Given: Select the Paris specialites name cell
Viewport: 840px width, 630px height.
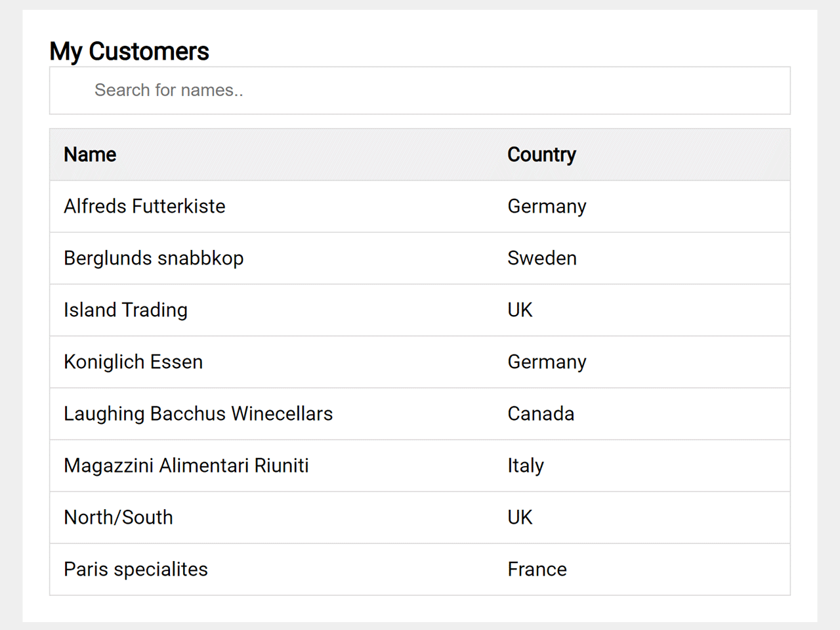Looking at the screenshot, I should coord(136,570).
